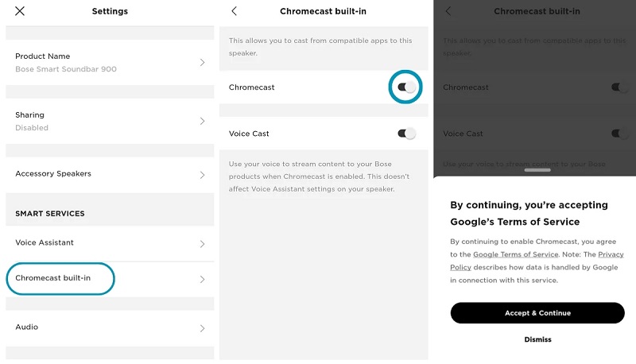Select Voice Assistant menu entry
This screenshot has height=364, width=636.
[45, 242]
